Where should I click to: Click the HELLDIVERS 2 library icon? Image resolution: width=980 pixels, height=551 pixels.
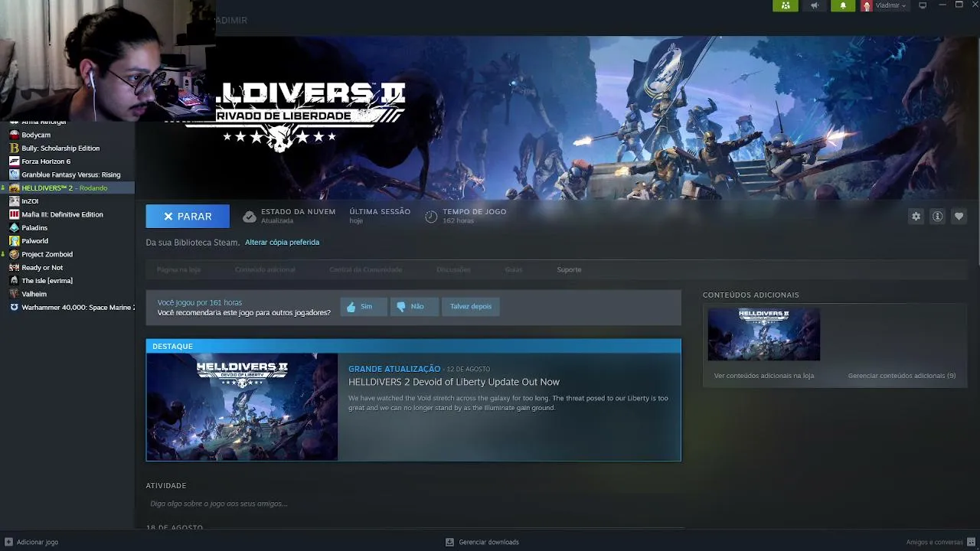tap(14, 187)
